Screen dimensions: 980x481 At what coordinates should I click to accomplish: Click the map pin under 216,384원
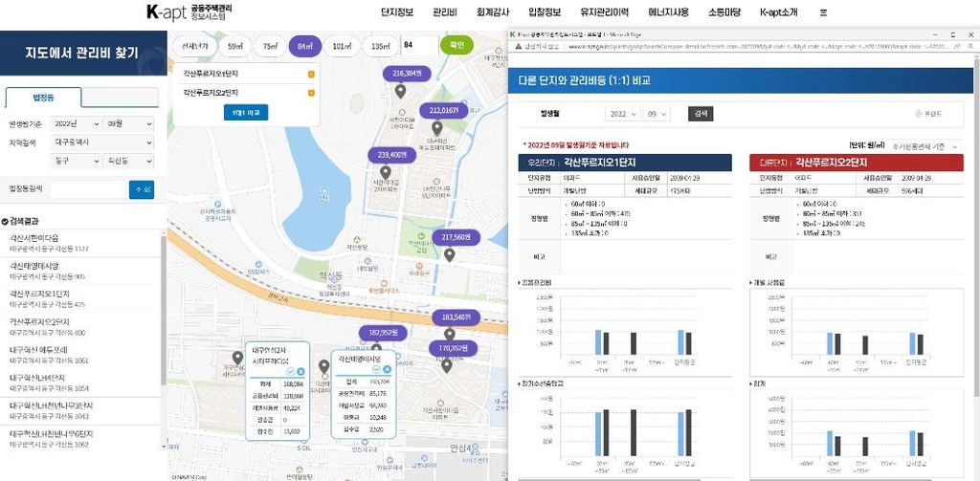[400, 90]
